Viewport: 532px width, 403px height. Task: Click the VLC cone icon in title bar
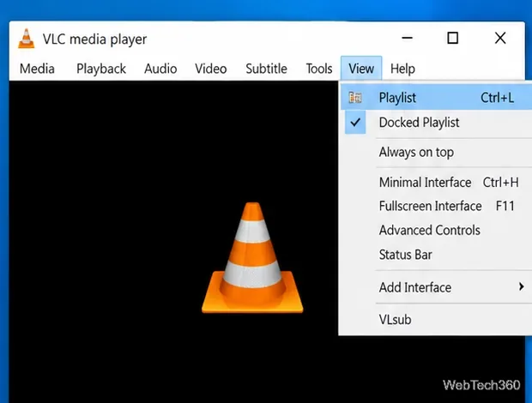(26, 39)
